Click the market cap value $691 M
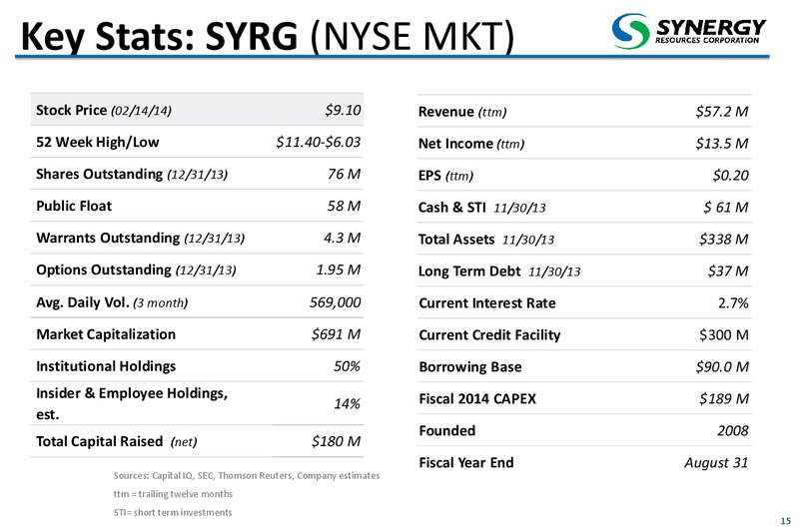The width and height of the screenshot is (799, 532). [x=337, y=334]
